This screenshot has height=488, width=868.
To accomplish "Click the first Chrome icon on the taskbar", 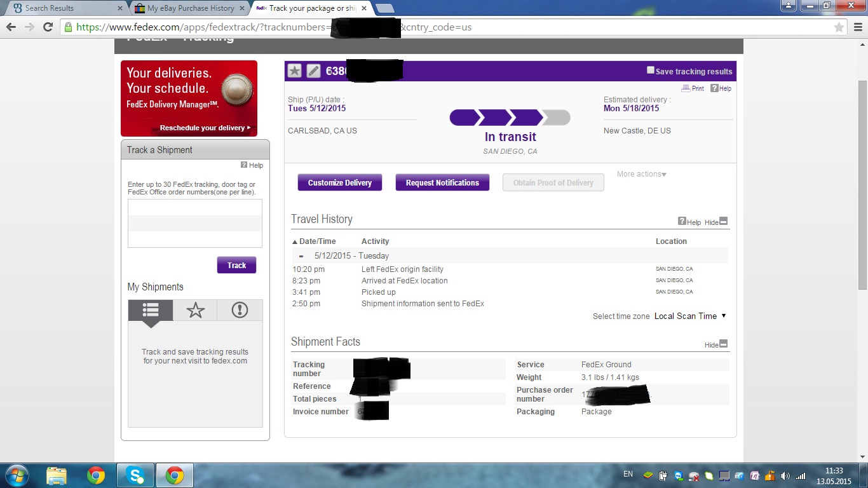I will point(96,475).
